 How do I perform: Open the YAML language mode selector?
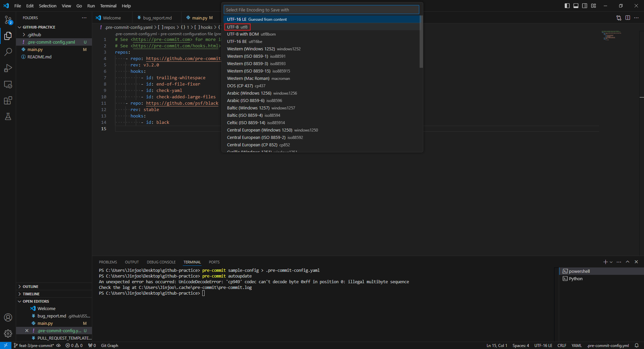577,345
